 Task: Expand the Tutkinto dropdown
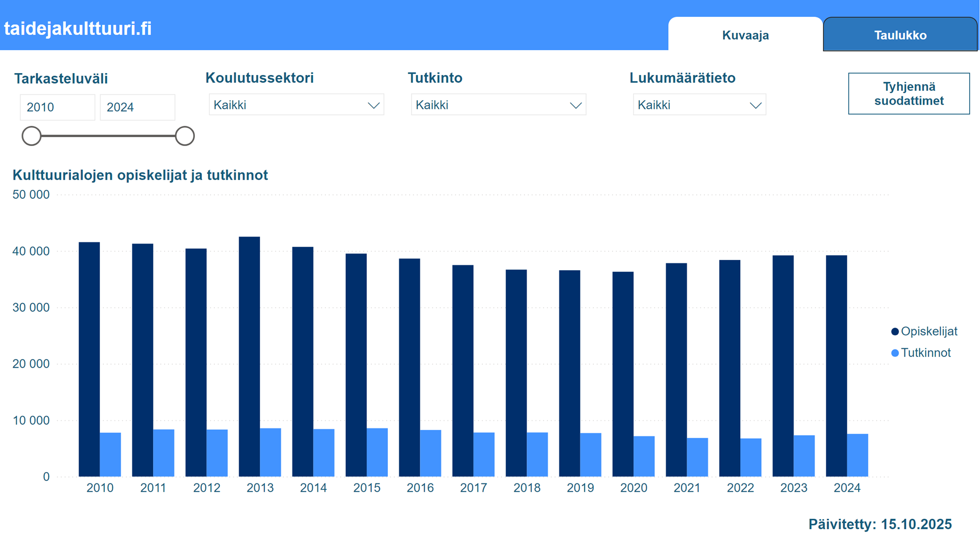tap(498, 105)
